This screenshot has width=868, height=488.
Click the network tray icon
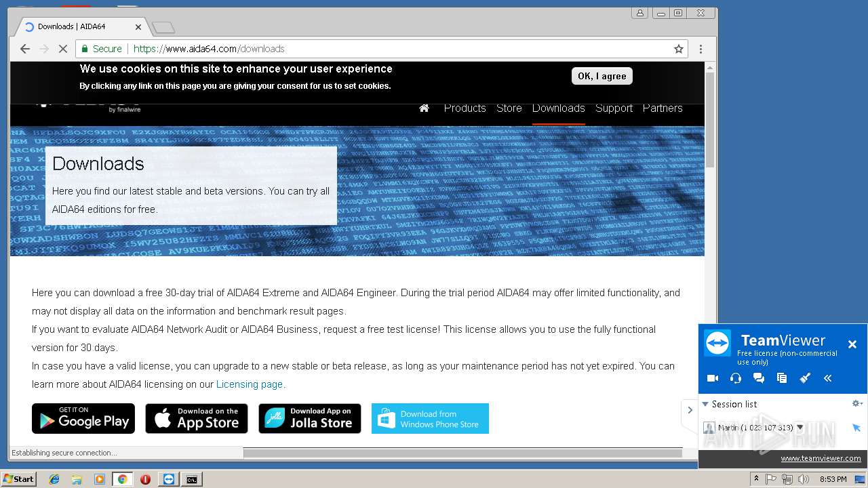tap(787, 479)
